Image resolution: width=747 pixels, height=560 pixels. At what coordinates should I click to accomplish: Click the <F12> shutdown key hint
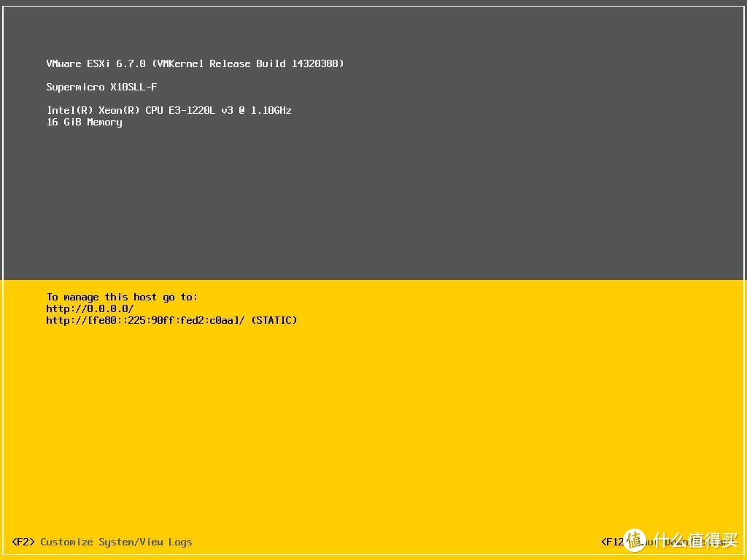[x=613, y=542]
